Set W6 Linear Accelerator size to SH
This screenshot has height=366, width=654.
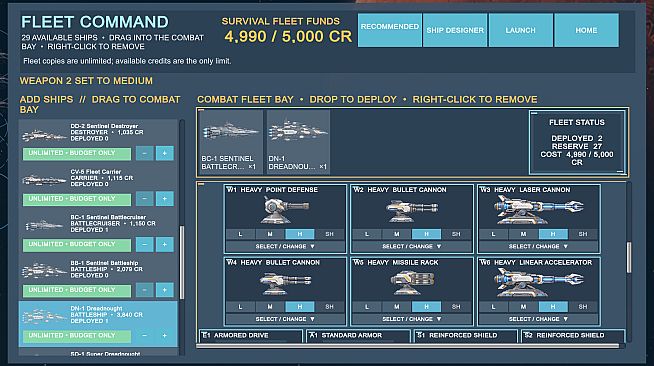tap(583, 307)
